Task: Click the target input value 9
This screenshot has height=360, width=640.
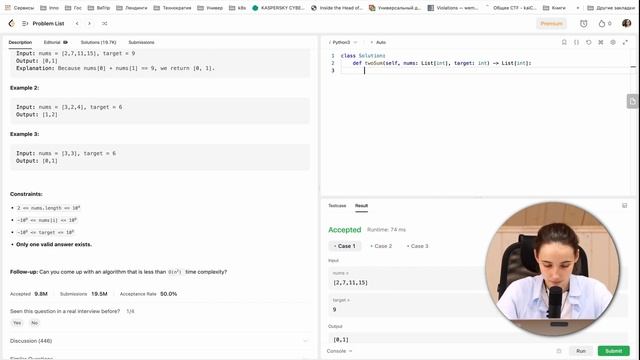Action: (334, 309)
